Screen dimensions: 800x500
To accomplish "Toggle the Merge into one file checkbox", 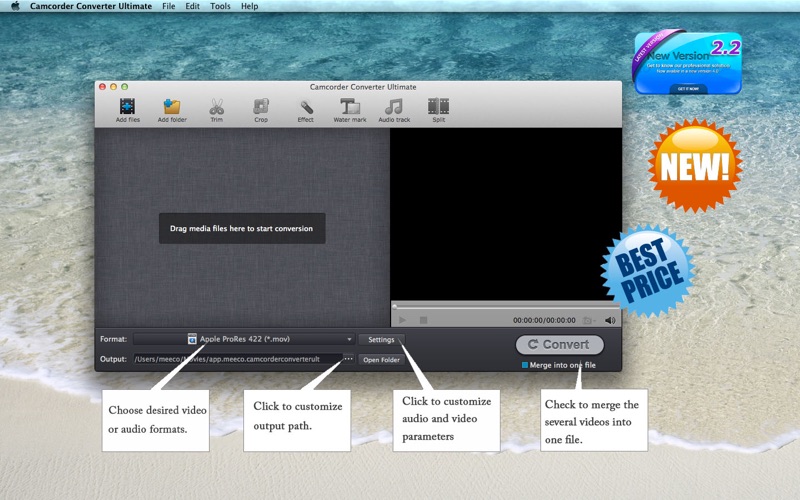I will tap(525, 365).
